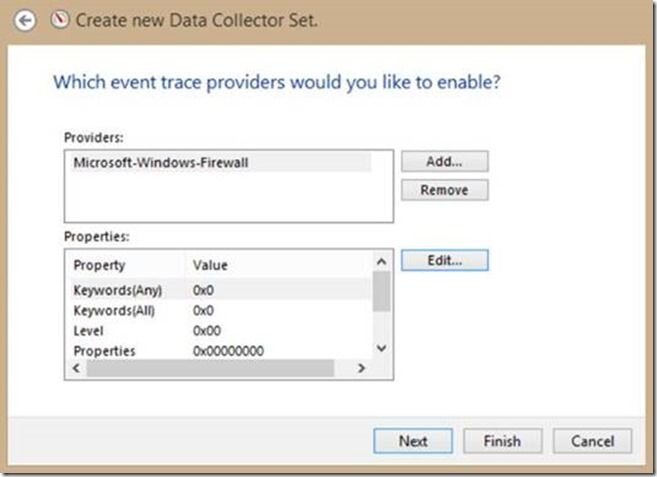Remove the selected provider
Image resolution: width=657 pixels, height=477 pixels.
444,190
